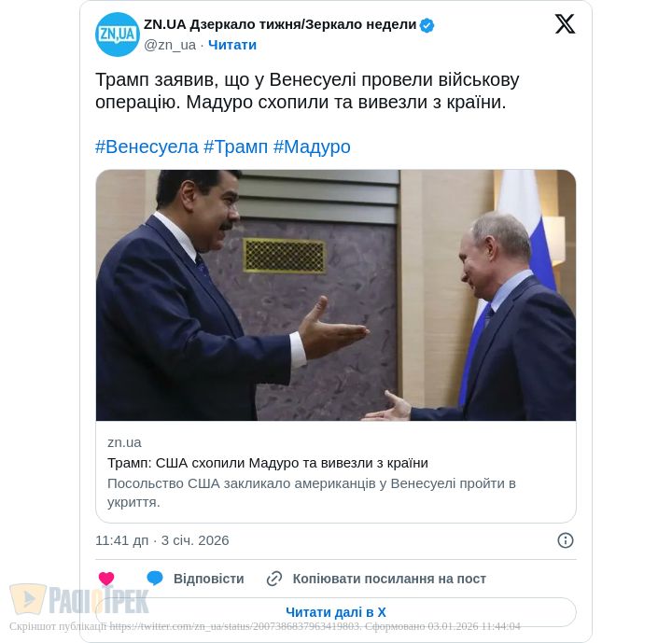Open the ZN.UA Дзеркало тижня account name
The image size is (672, 643).
click(x=280, y=25)
